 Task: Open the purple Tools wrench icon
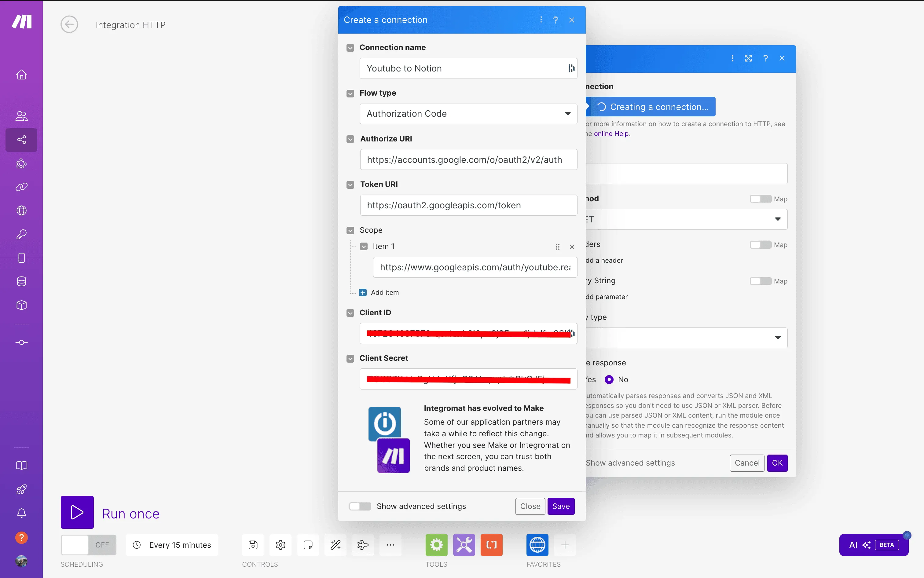464,545
